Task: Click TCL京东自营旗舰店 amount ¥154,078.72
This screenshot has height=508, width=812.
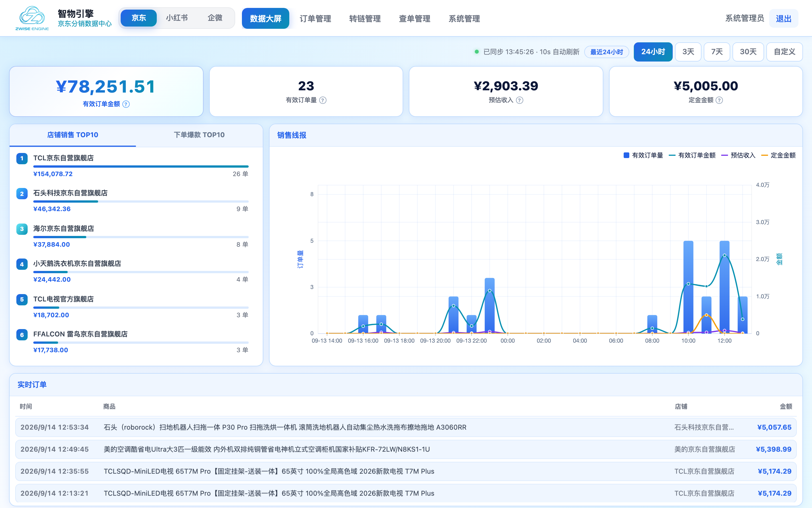Action: [53, 174]
